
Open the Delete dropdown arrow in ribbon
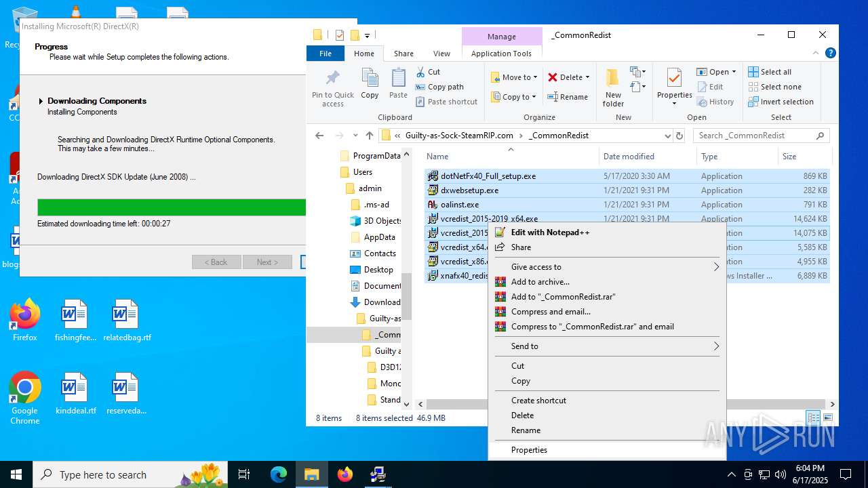pyautogui.click(x=587, y=77)
